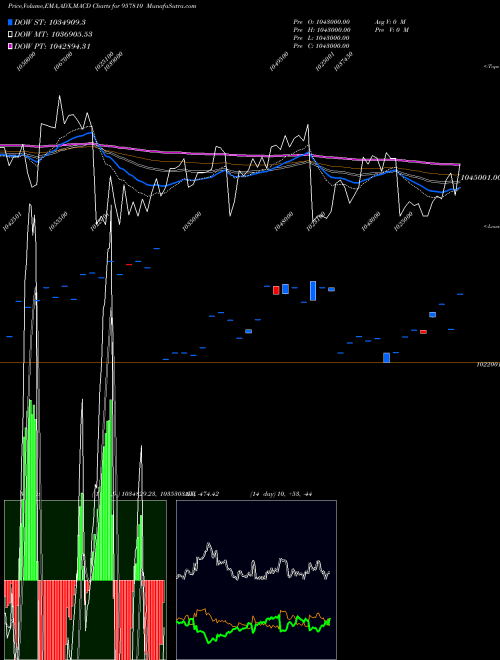Select the 'DOW ST: 1034909.3' legend text

50,22
